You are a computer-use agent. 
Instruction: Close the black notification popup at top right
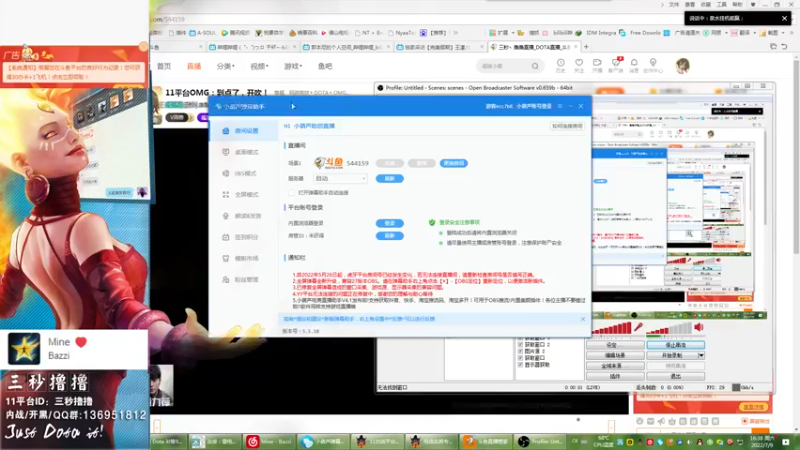tap(784, 18)
